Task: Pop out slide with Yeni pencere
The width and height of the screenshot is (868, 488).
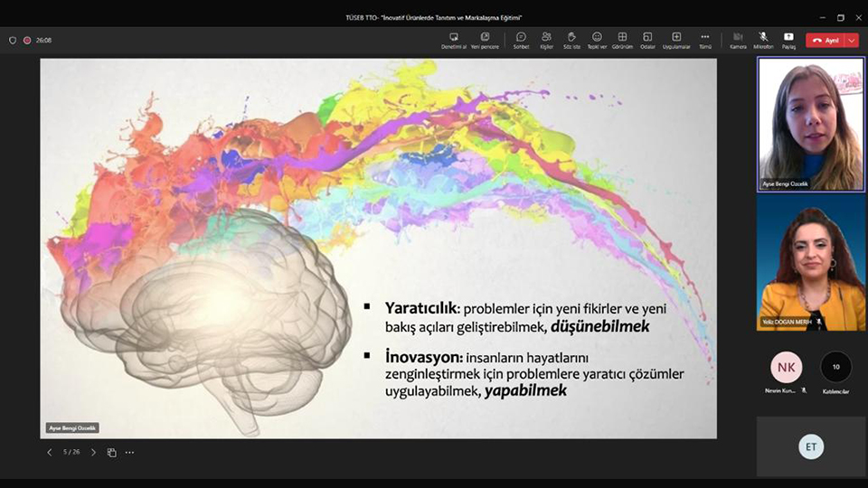Action: point(486,40)
